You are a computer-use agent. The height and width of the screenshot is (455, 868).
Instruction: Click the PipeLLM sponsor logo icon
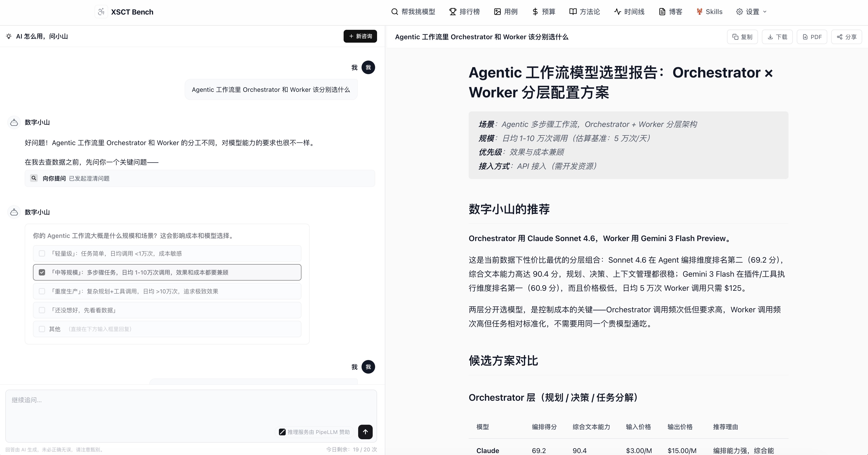282,432
